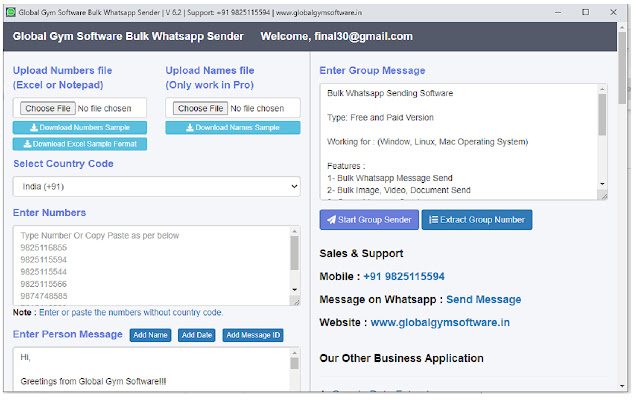
Task: Open the Select Country Code dropdown
Action: [x=156, y=186]
